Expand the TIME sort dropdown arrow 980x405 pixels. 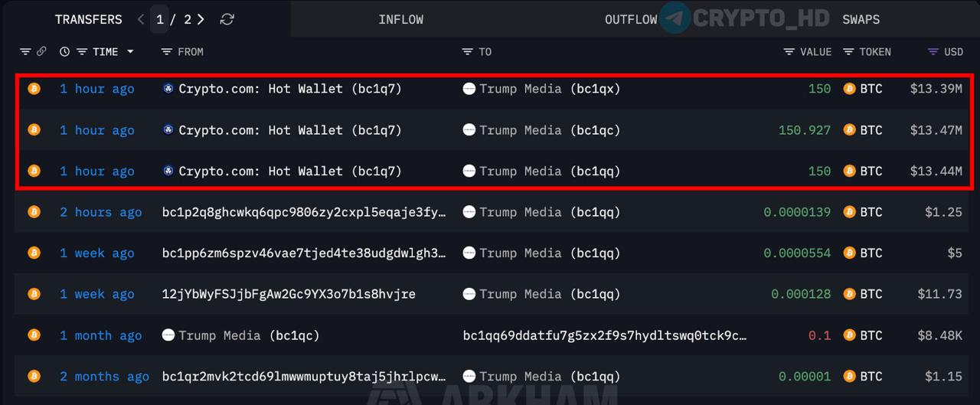(130, 51)
